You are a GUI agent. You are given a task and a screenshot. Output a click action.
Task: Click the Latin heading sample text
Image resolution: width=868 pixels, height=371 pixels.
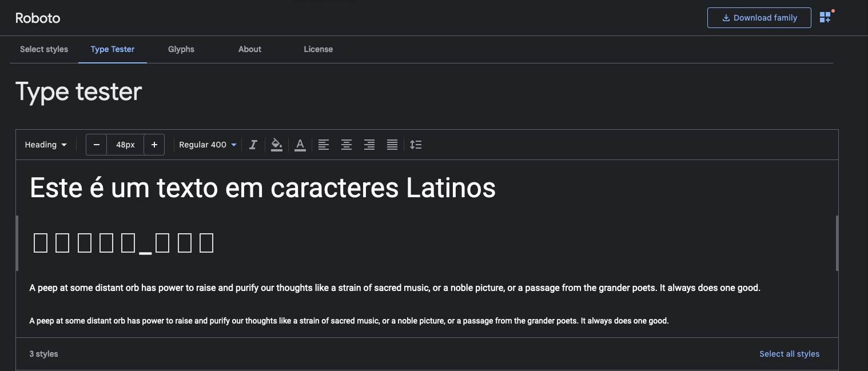pos(262,188)
